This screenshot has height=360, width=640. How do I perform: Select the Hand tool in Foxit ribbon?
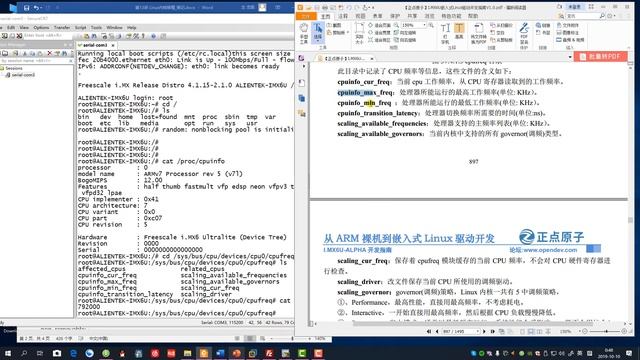(304, 33)
